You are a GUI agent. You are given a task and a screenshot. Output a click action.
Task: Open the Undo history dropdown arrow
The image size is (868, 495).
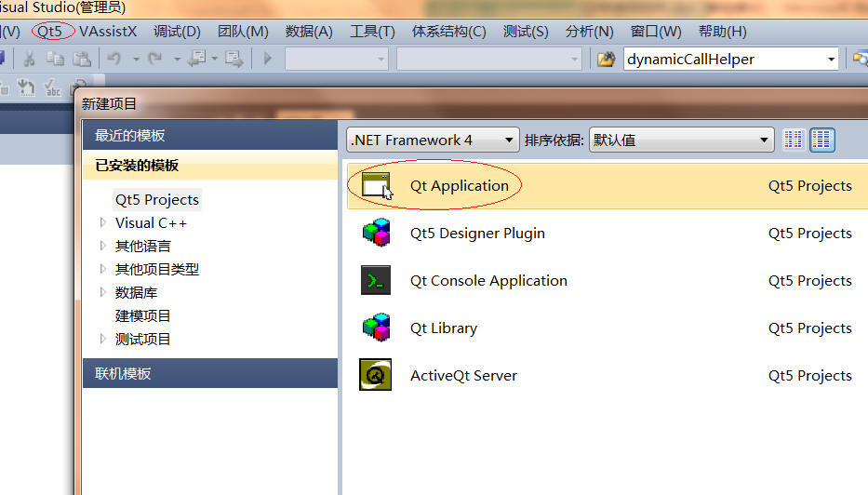[x=136, y=59]
